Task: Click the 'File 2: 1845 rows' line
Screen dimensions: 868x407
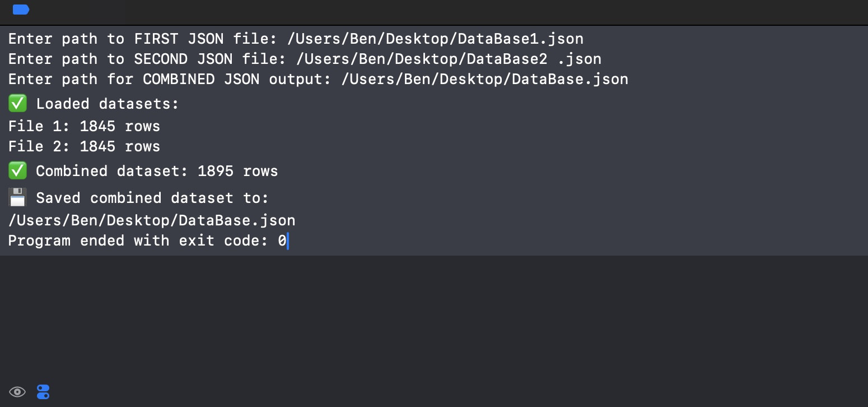Action: 84,146
